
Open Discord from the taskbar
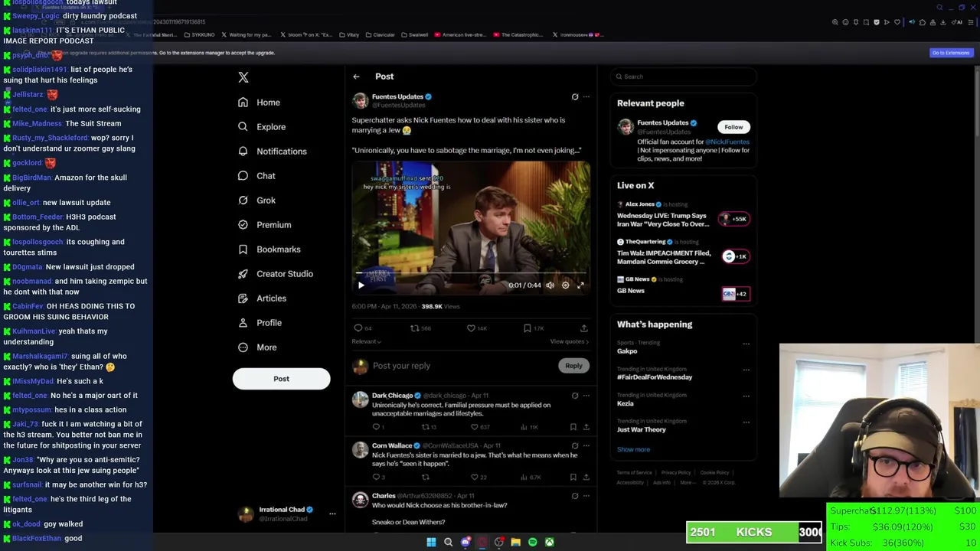pyautogui.click(x=465, y=543)
